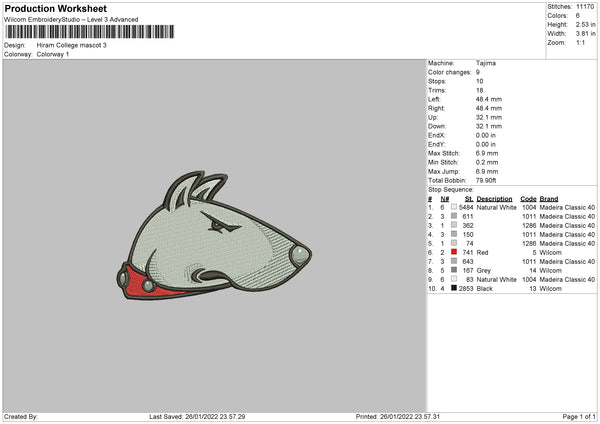Screen dimensions: 600x424
Task: Select 'Madeira Classic 40' in stop row 7
Action: pos(567,262)
